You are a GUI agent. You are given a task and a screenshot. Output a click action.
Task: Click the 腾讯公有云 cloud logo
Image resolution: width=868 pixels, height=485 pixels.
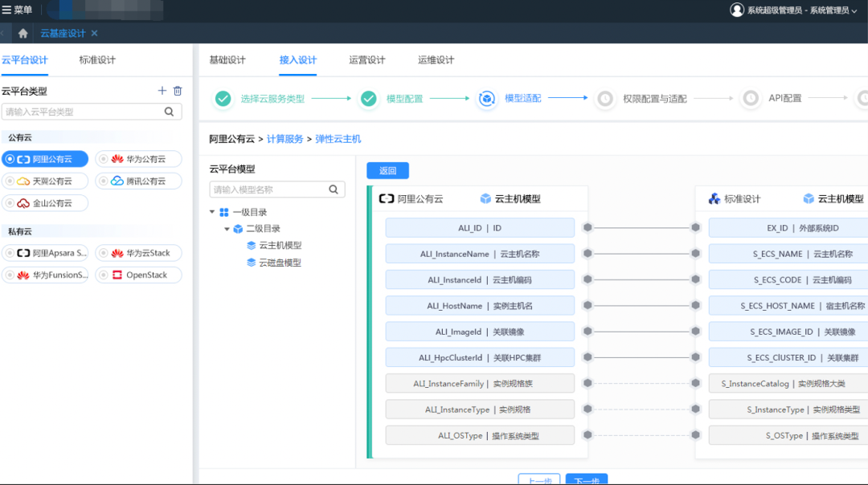click(117, 181)
